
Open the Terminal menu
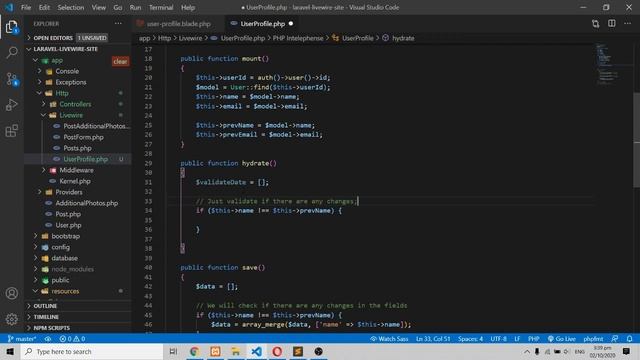tap(161, 7)
